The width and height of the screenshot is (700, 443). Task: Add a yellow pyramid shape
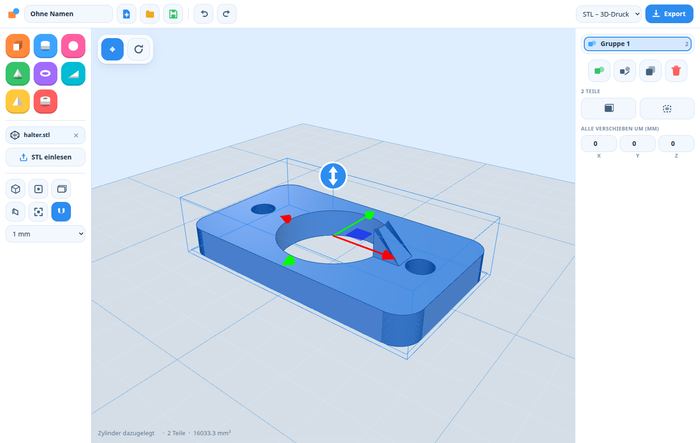point(18,101)
